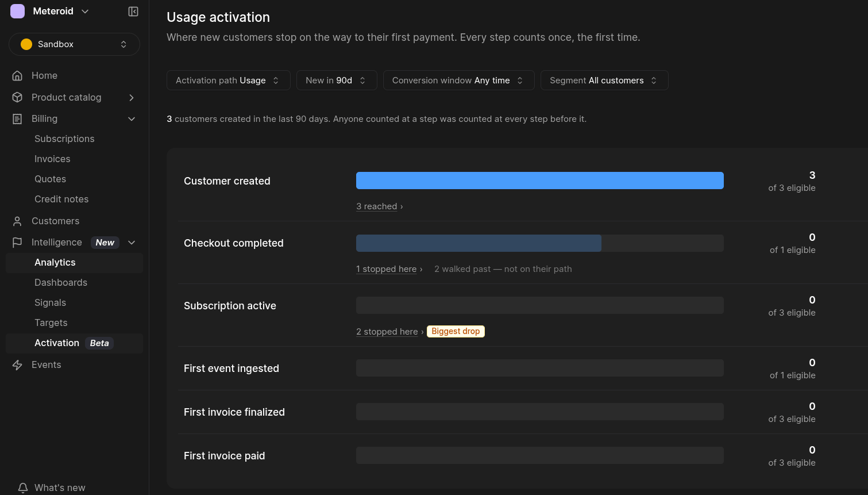This screenshot has width=868, height=495.
Task: Click the '1 stopped here' link
Action: 387,269
